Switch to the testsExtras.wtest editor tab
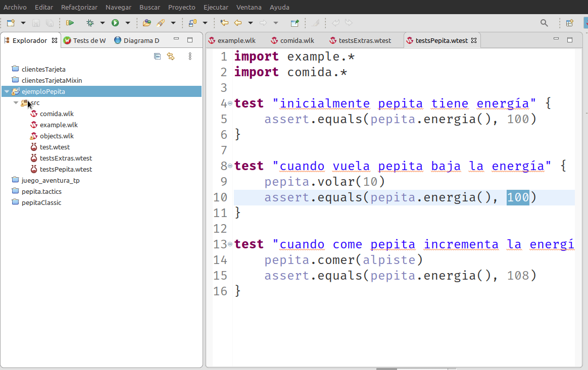Image resolution: width=588 pixels, height=370 pixels. (x=365, y=40)
